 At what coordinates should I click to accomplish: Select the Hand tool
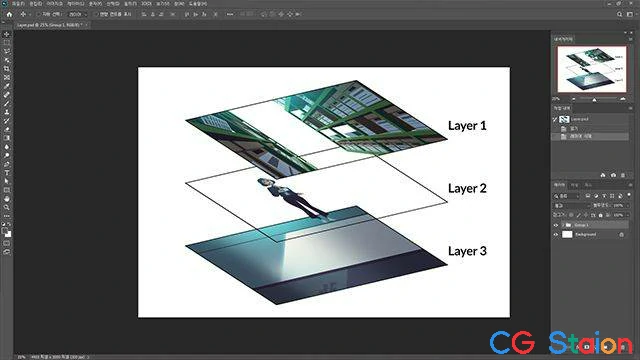(x=7, y=199)
